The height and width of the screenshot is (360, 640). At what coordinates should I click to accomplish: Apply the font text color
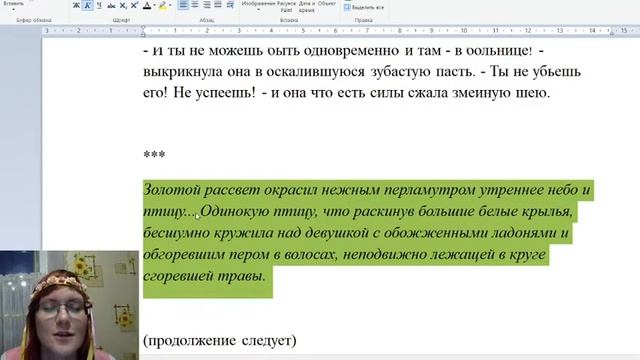[x=147, y=5]
